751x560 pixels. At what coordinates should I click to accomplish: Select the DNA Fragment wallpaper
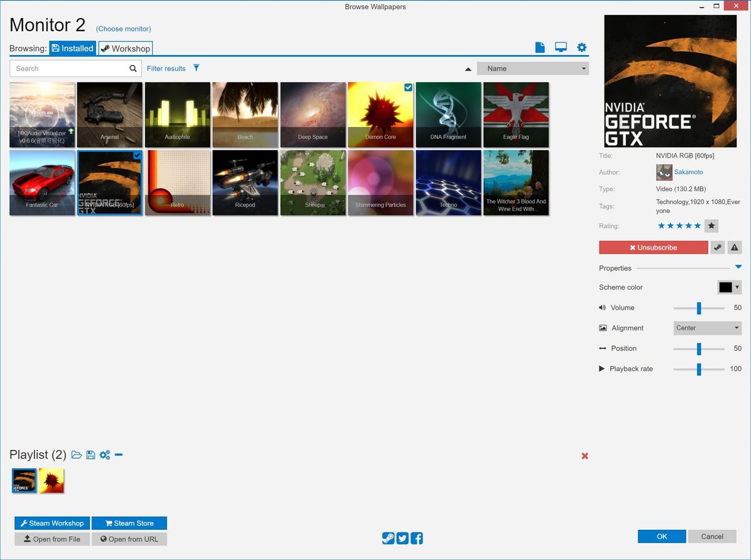(448, 115)
